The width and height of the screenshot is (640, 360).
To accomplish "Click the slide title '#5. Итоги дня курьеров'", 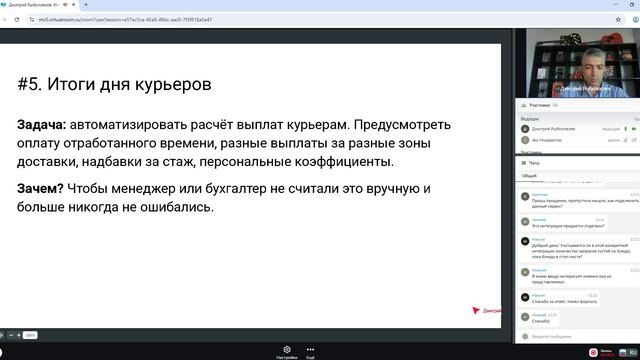I will [114, 84].
